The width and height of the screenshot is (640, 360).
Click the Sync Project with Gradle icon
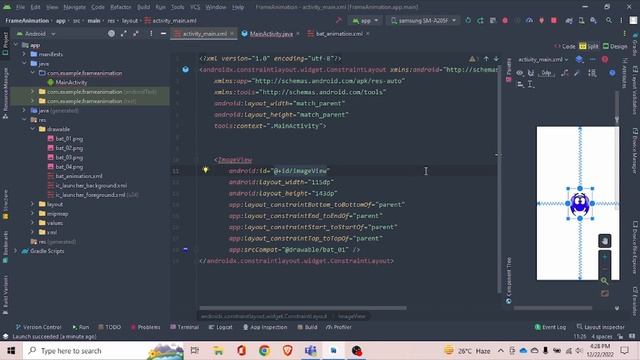point(569,20)
